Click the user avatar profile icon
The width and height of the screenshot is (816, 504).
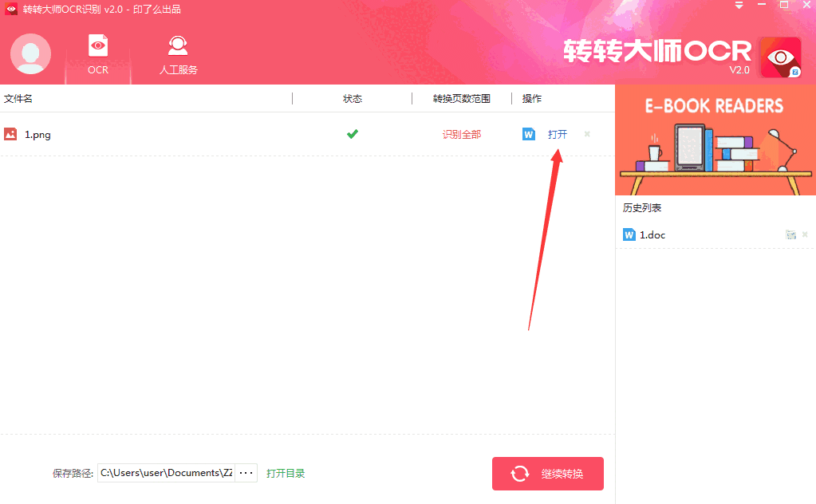coord(30,55)
